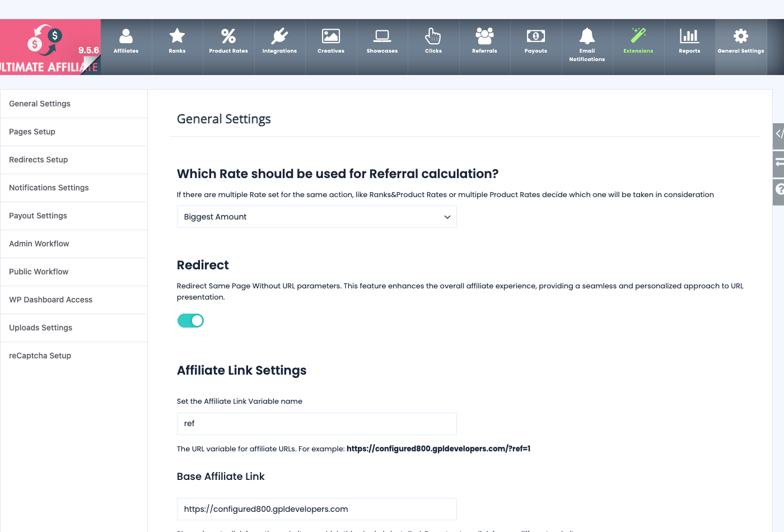Open the Integrations plug icon
This screenshot has width=784, height=532.
[279, 36]
